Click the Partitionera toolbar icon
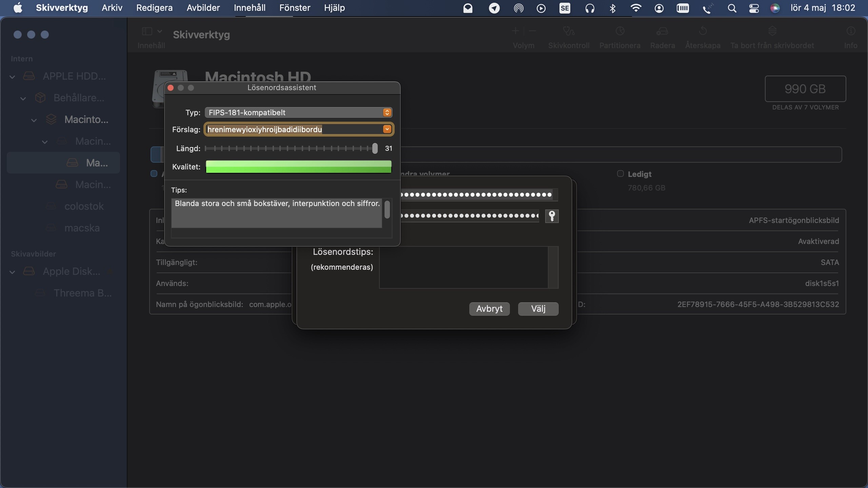Screen dimensions: 868x488 point(620,31)
